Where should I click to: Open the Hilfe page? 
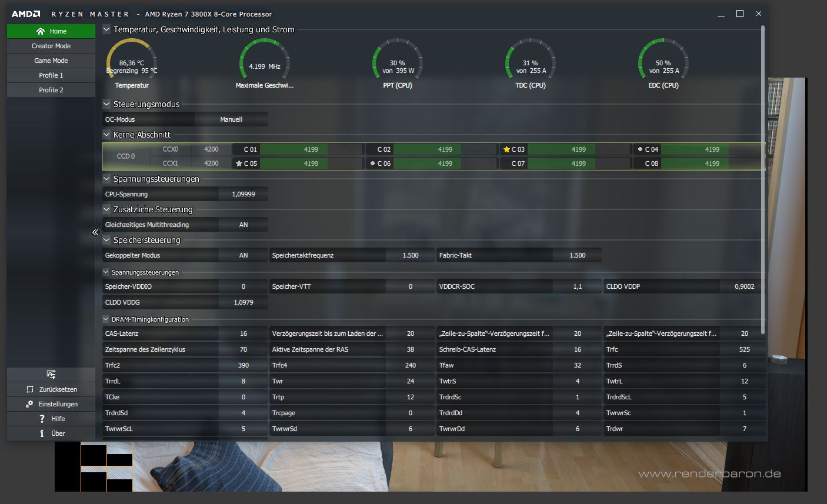(x=51, y=419)
